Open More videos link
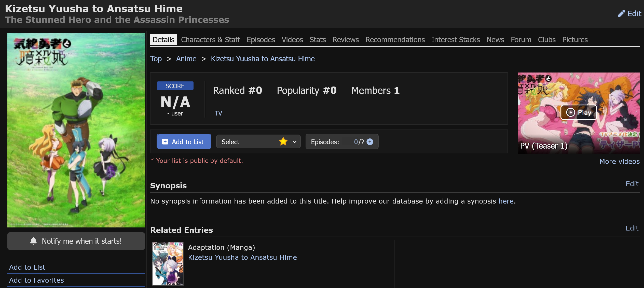Screen dimensions: 644x288 (x=619, y=161)
